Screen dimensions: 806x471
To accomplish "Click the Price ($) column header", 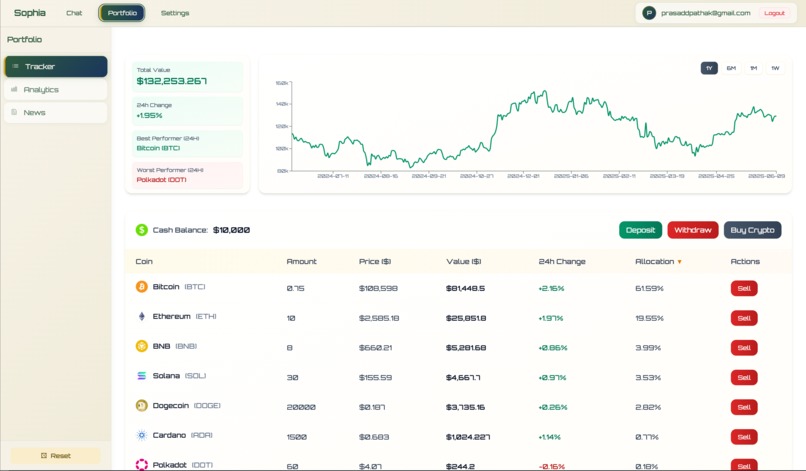I will tap(375, 261).
